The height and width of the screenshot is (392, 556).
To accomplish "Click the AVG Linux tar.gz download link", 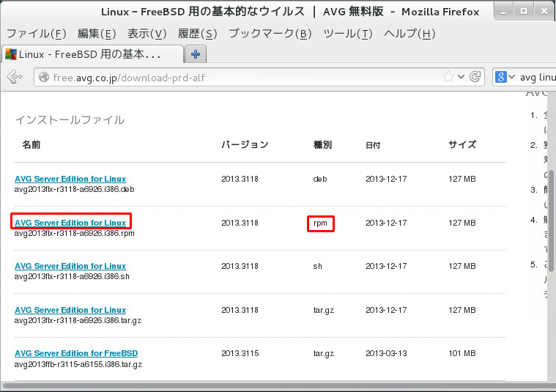I will click(70, 310).
